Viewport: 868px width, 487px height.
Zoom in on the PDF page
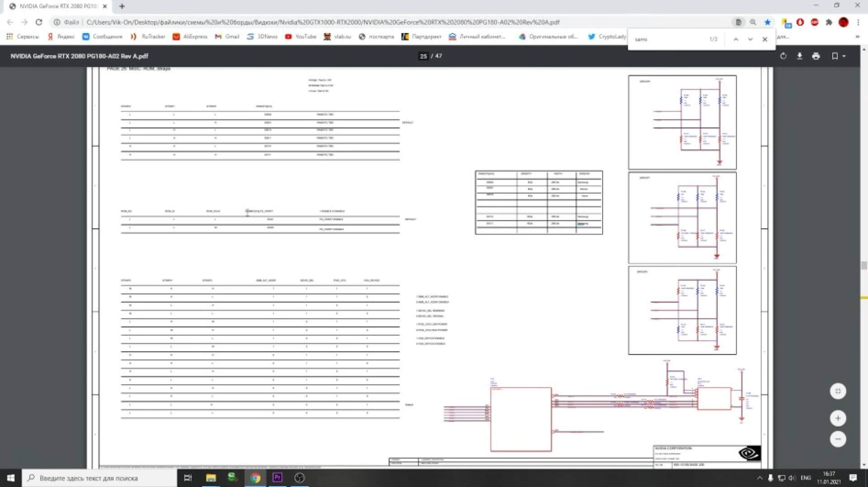[x=838, y=418]
